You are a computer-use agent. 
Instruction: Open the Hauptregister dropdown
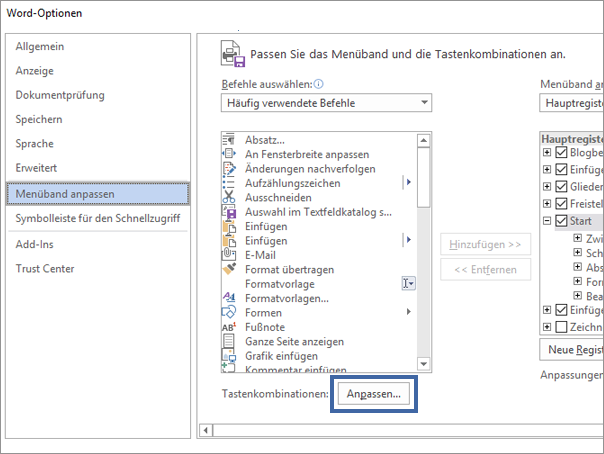pos(572,103)
